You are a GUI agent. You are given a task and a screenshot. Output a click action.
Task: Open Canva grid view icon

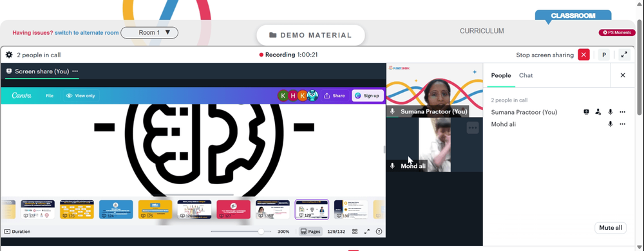[355, 232]
